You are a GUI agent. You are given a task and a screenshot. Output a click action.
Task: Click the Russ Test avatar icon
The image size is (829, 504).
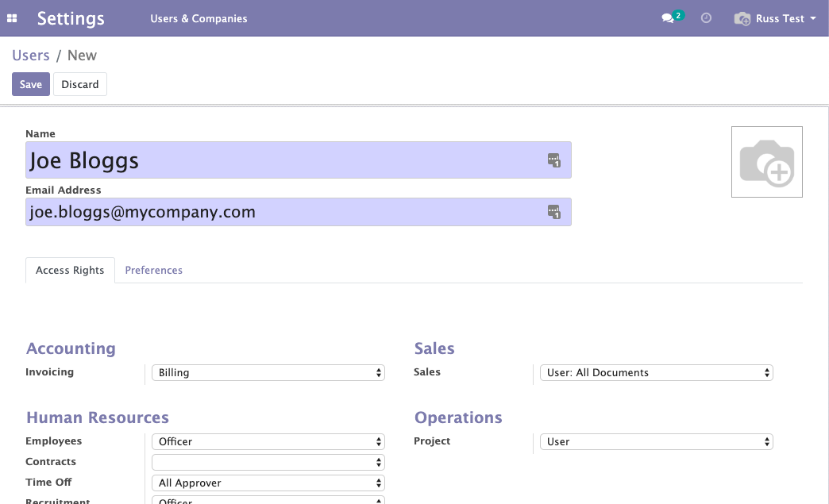[x=742, y=18]
